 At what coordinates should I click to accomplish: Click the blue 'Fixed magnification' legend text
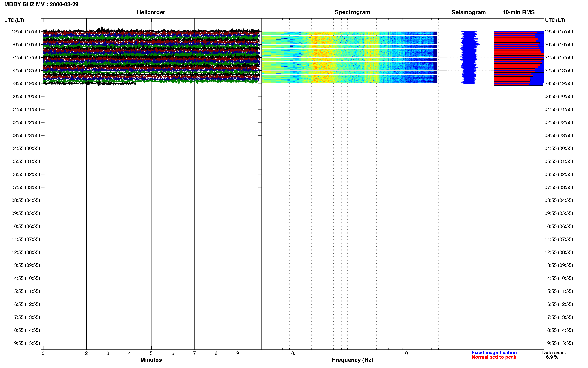click(x=494, y=352)
